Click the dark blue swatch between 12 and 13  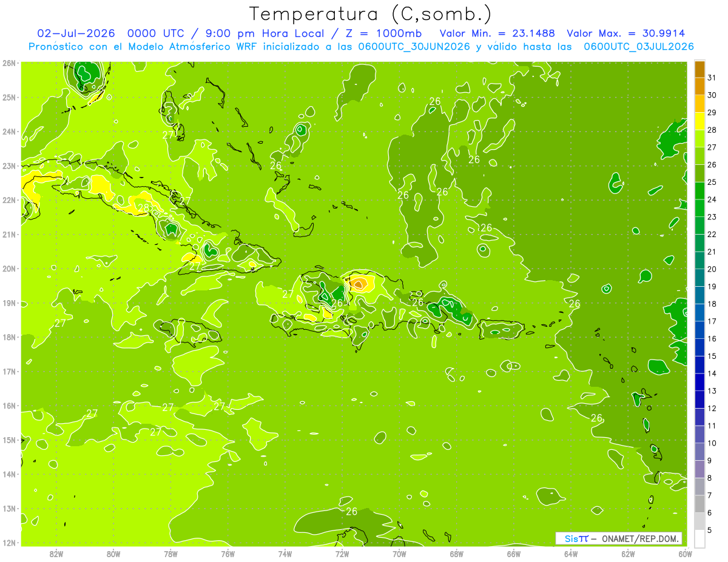point(699,400)
